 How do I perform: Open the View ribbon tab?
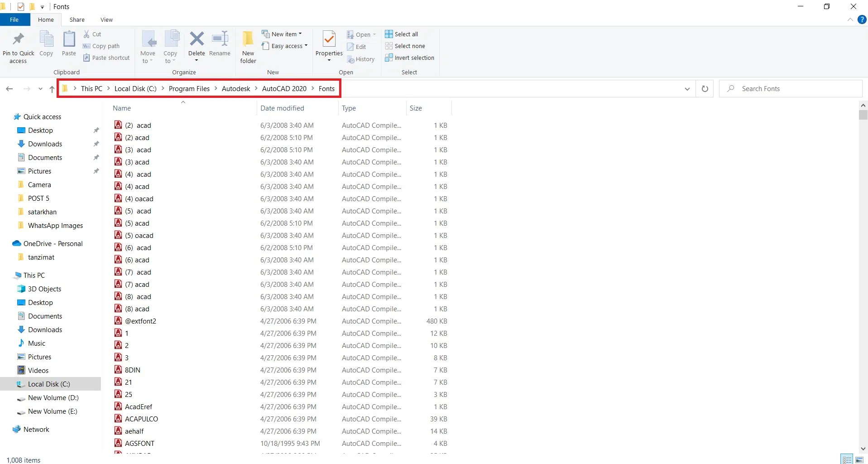(106, 20)
